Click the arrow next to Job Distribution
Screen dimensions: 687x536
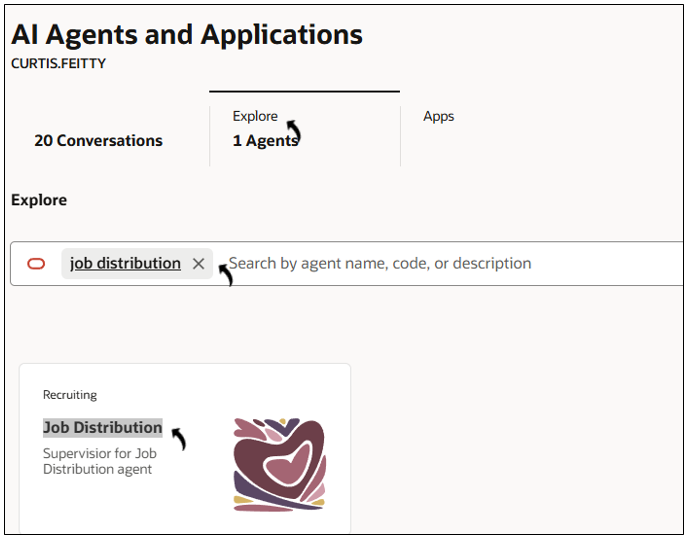pyautogui.click(x=179, y=439)
